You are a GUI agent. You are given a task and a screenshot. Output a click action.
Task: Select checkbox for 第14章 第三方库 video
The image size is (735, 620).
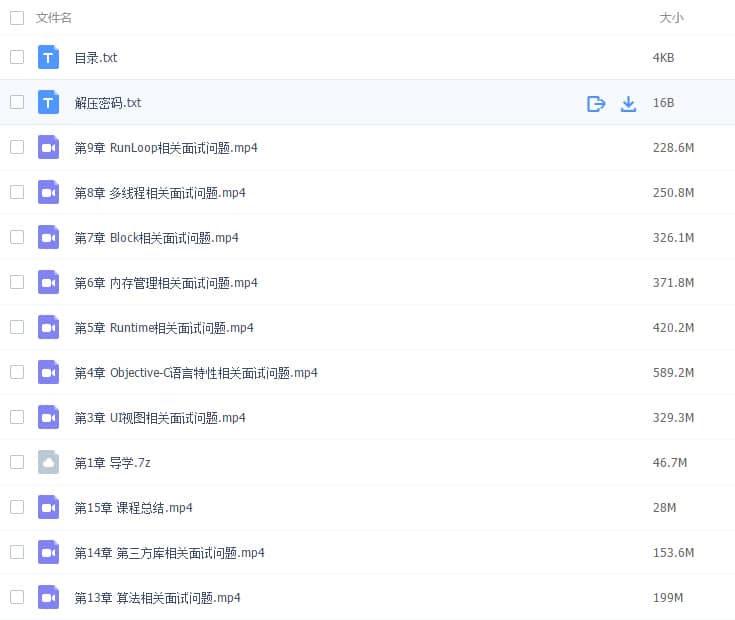[17, 552]
